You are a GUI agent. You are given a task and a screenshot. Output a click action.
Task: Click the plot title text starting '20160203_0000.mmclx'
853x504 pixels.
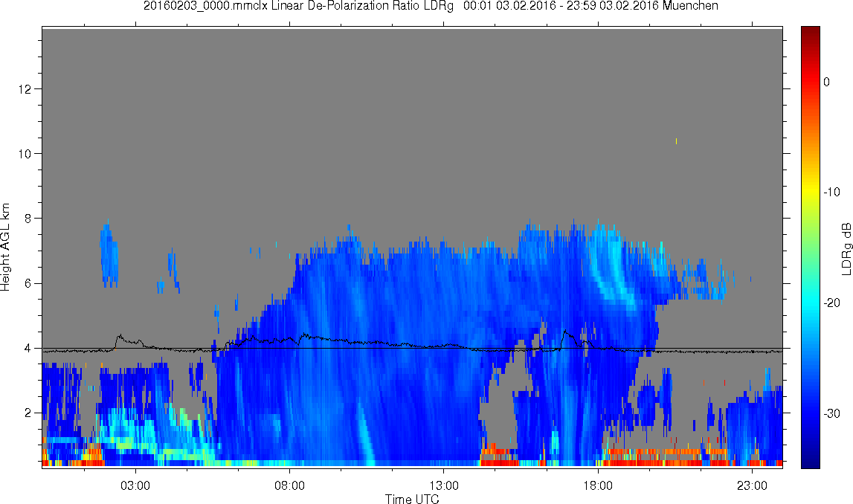[431, 6]
